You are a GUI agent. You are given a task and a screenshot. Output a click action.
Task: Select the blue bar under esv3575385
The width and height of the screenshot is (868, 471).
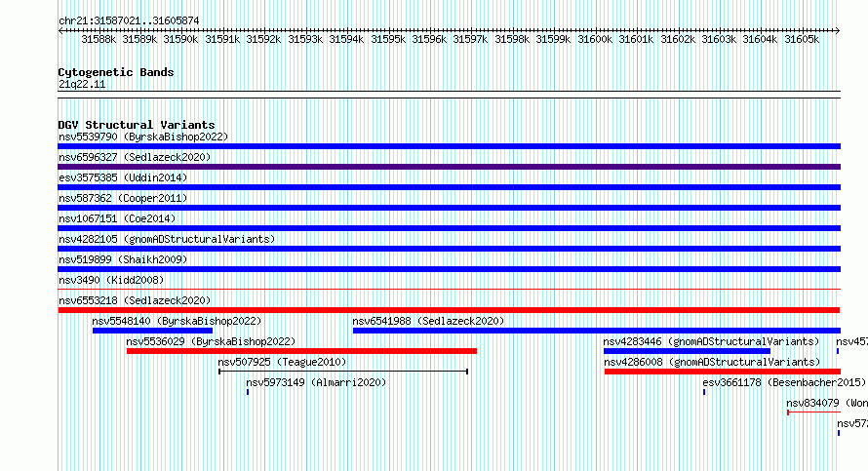coord(449,187)
